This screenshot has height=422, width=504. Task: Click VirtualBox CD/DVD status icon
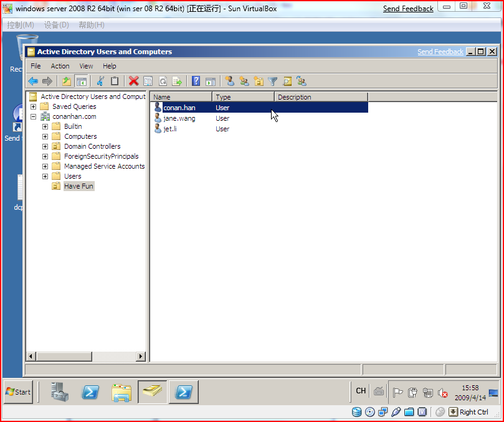[370, 412]
